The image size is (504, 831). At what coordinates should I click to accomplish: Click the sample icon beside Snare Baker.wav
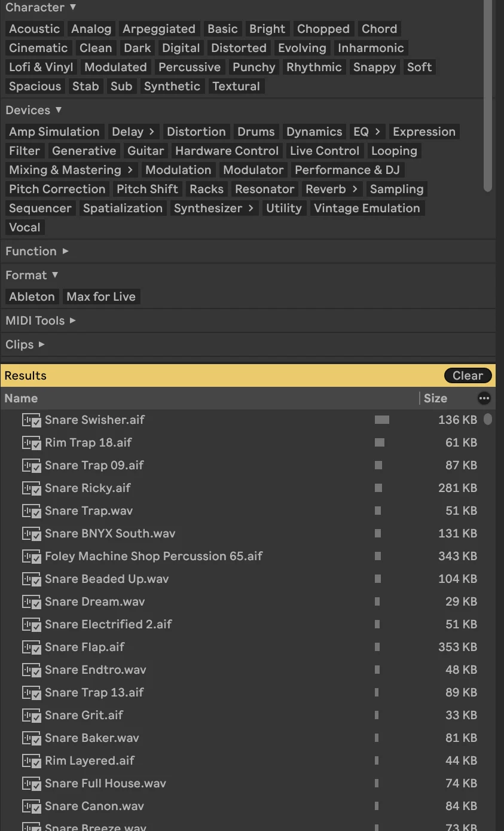click(31, 738)
